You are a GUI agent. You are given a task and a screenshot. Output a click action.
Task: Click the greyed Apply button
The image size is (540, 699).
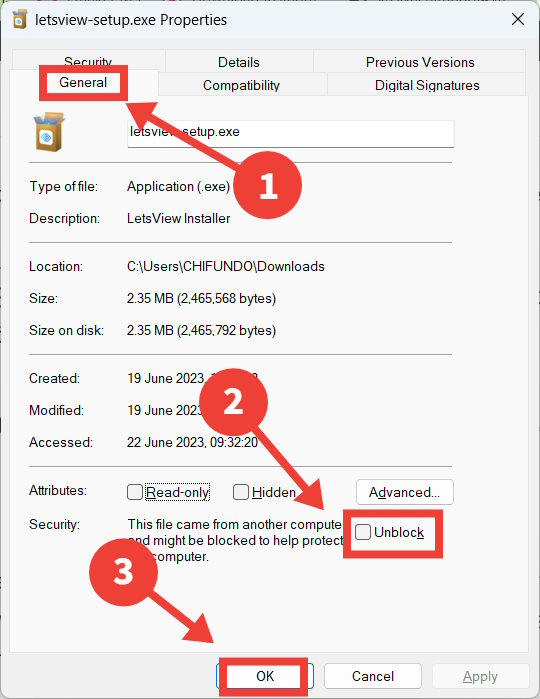point(480,676)
